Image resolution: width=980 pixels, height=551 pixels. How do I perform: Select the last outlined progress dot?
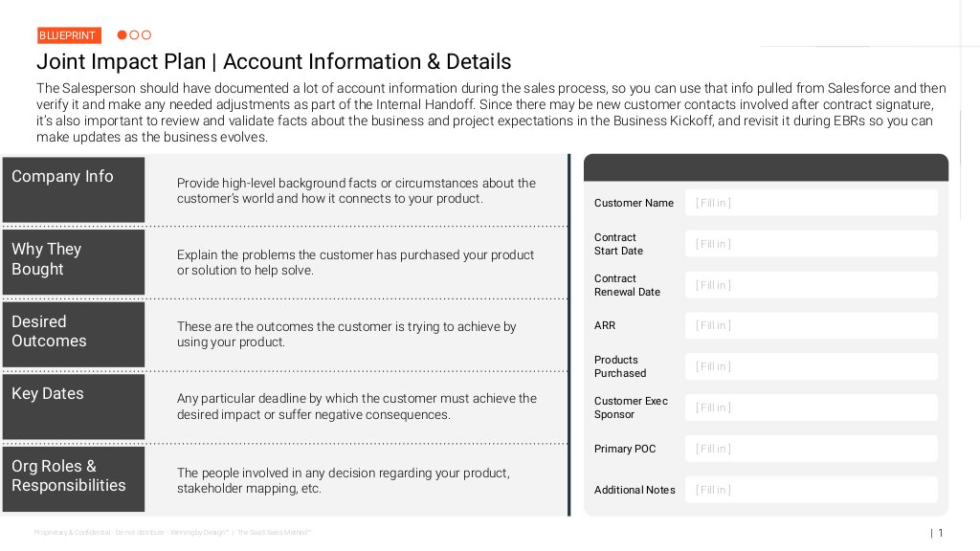[x=146, y=35]
